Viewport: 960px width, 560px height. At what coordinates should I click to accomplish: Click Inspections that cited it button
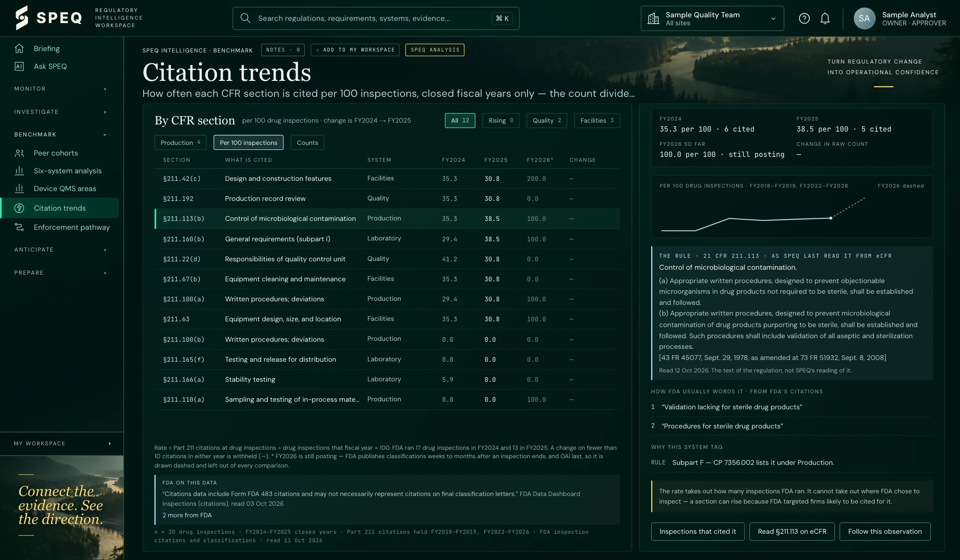pyautogui.click(x=698, y=532)
